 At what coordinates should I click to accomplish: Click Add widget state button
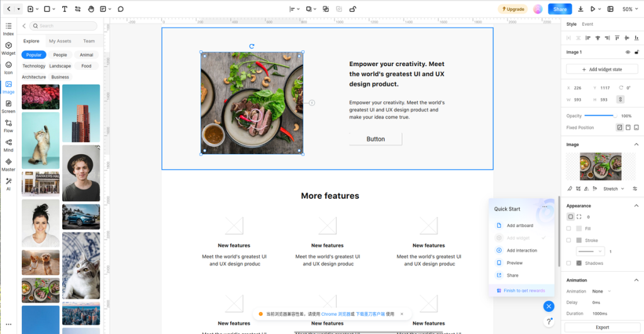click(x=602, y=69)
